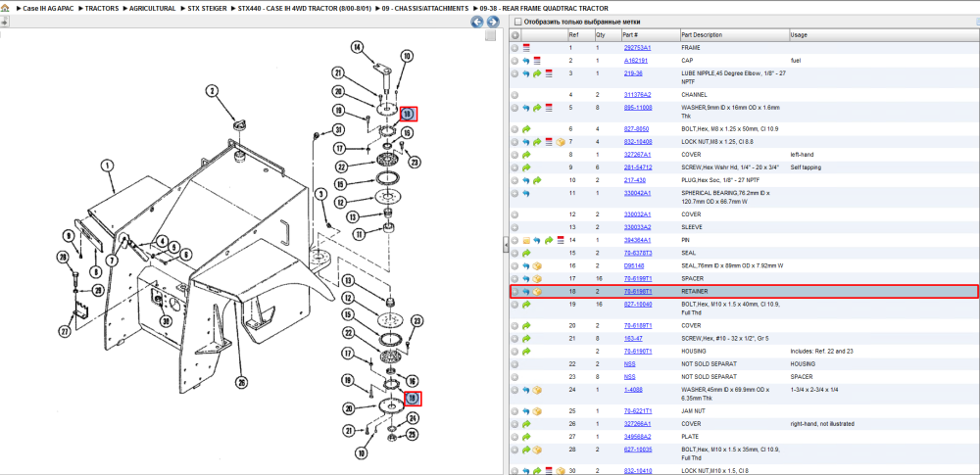Toggle select-all circle in table header
The width and height of the screenshot is (980, 475).
coord(515,35)
